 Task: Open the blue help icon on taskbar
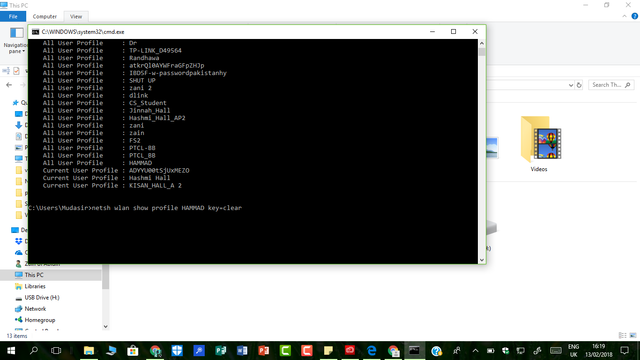coord(436,351)
